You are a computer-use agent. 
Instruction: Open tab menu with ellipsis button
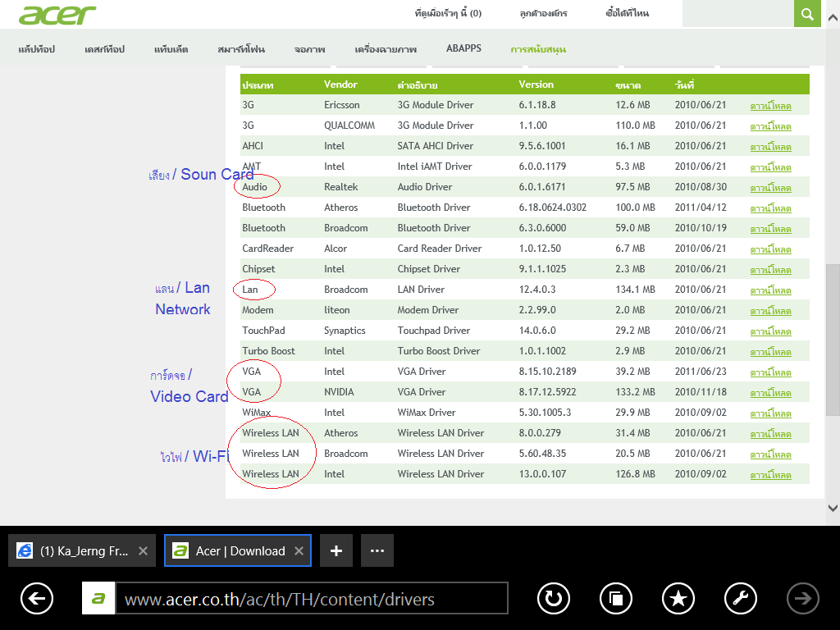pos(377,550)
